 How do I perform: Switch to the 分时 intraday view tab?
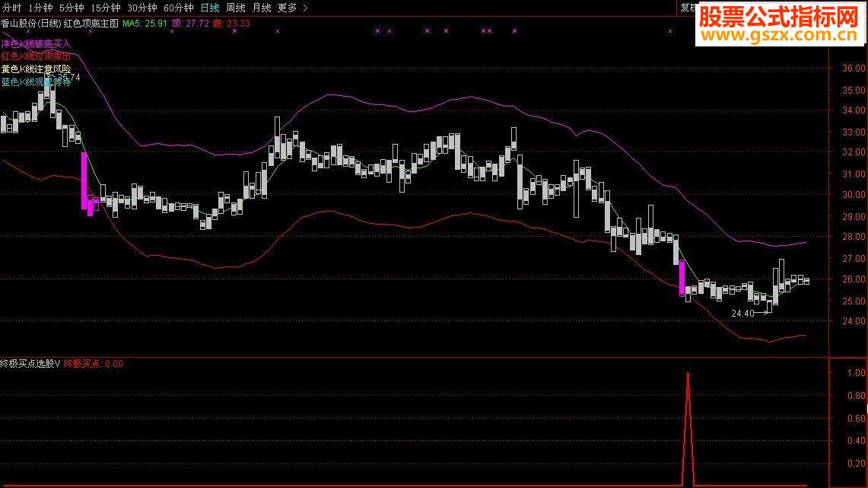pos(11,8)
